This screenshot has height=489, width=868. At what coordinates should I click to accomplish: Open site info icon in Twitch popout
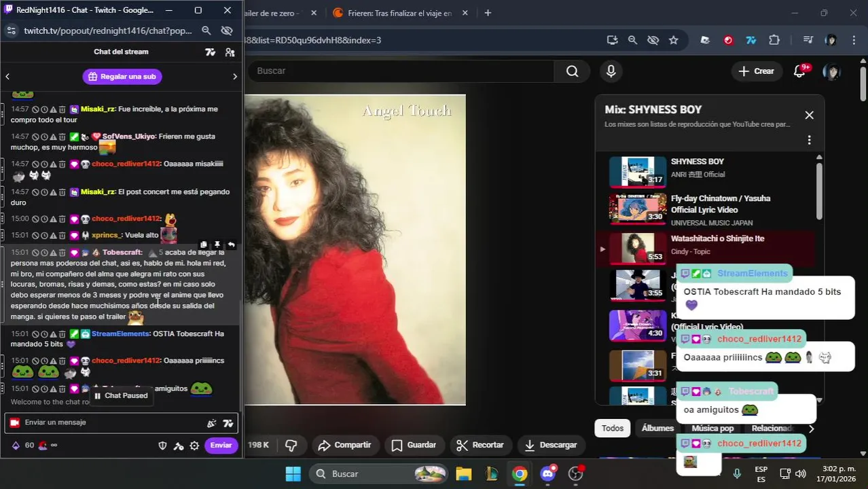tap(10, 31)
